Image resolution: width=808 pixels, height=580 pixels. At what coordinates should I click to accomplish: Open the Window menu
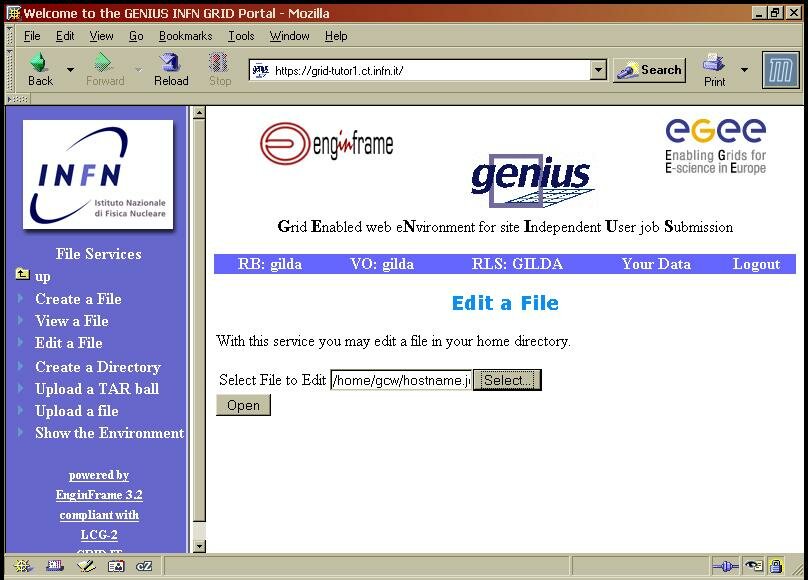click(289, 36)
